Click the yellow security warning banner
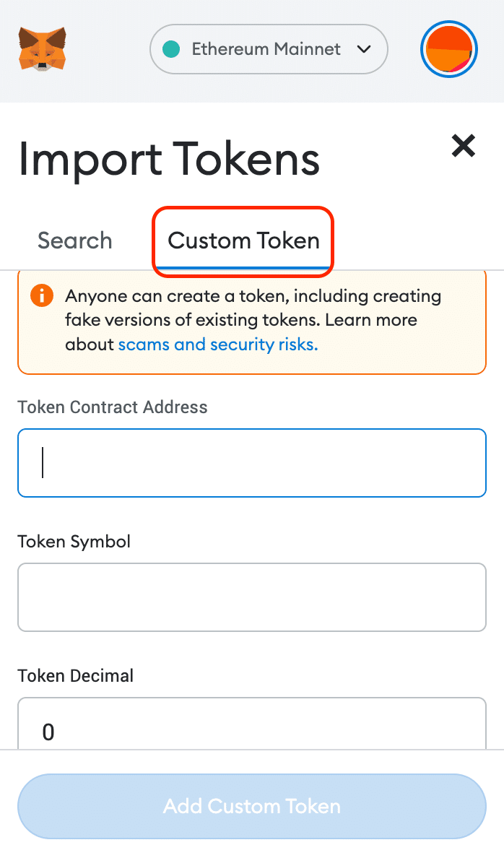This screenshot has width=504, height=858. 251,321
